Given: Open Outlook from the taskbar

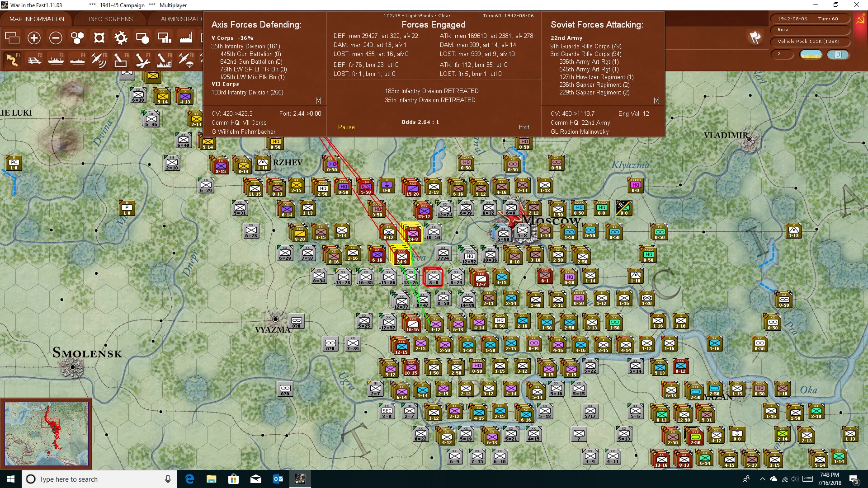Looking at the screenshot, I should (278, 479).
